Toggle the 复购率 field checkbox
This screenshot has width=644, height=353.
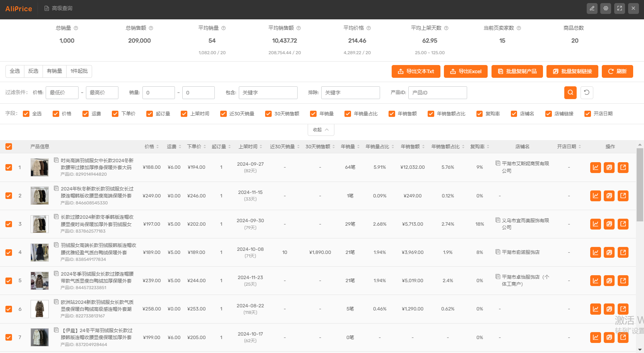click(480, 114)
